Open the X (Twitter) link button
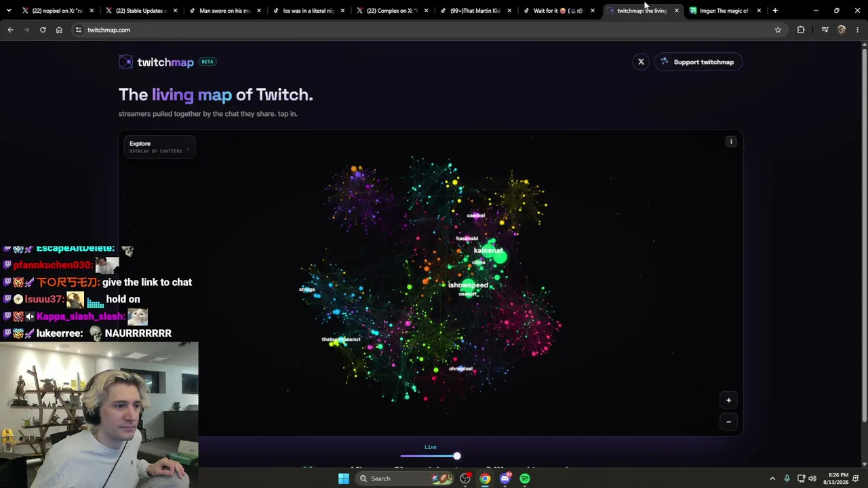This screenshot has height=488, width=868. 641,62
